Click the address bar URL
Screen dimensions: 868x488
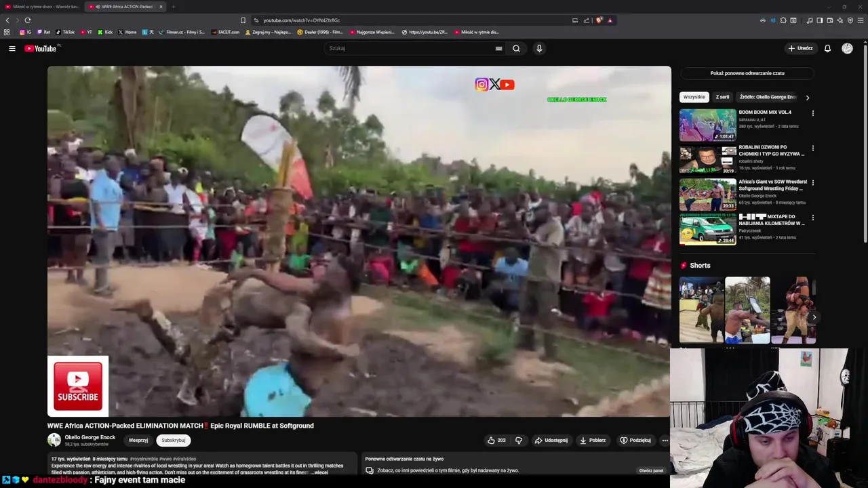click(x=302, y=20)
